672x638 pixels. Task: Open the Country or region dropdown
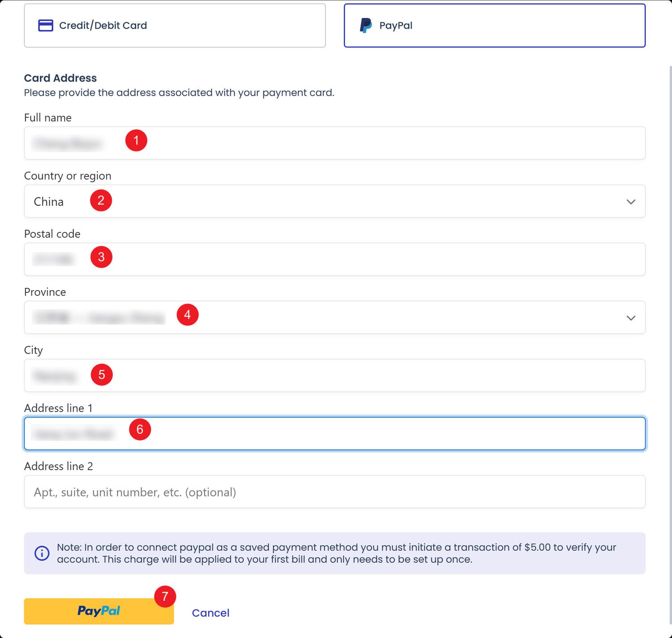pyautogui.click(x=334, y=201)
